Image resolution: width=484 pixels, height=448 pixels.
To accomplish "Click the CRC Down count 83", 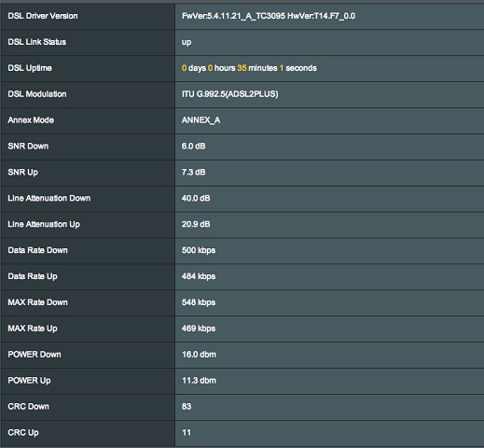I will coord(187,407).
